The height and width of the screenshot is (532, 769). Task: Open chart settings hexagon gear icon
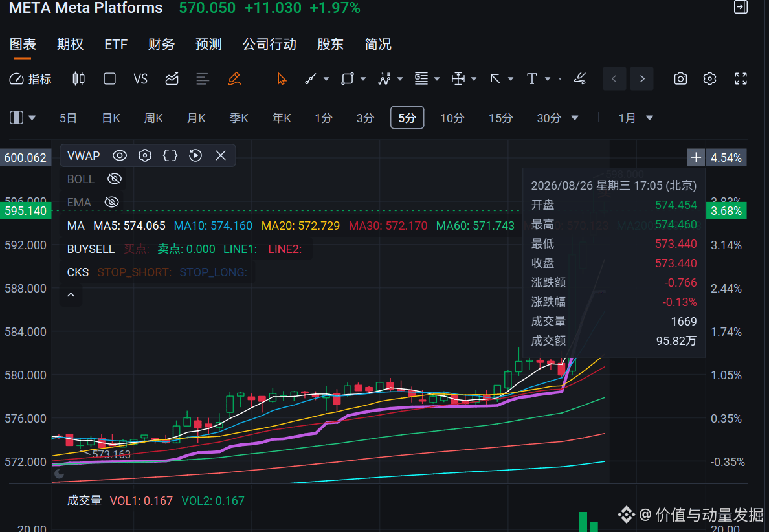coord(709,79)
